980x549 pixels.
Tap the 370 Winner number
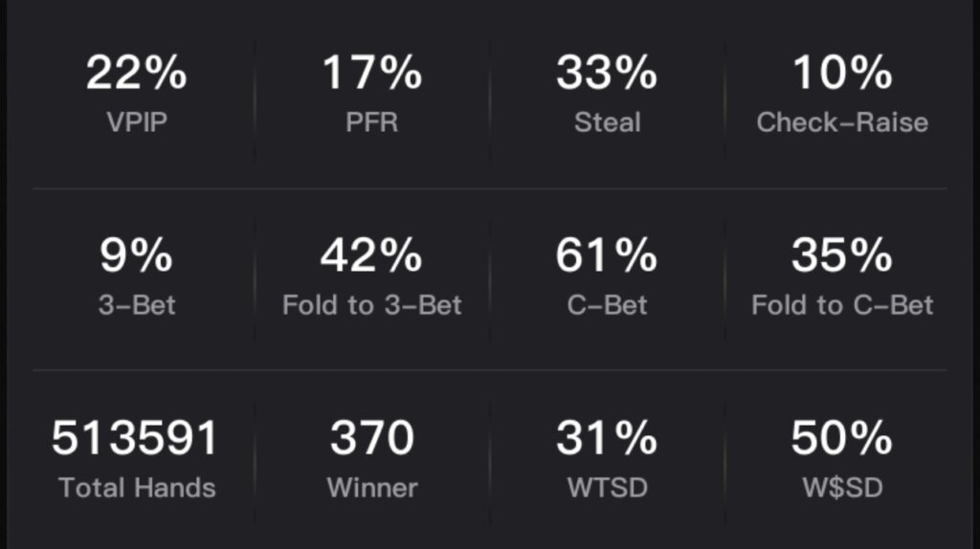(371, 439)
